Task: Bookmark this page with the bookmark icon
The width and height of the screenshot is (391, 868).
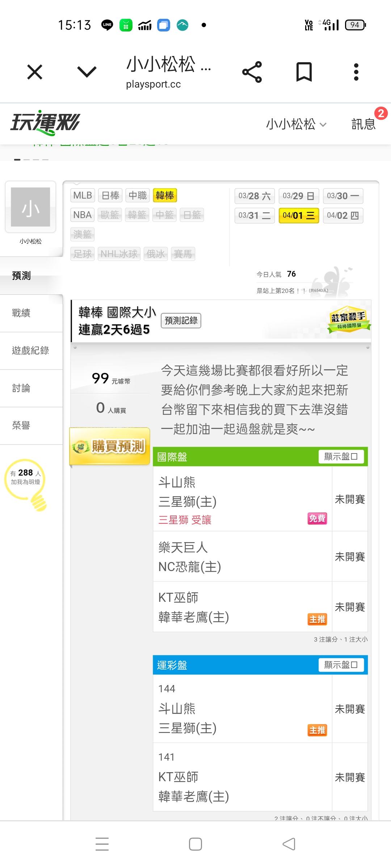Action: pos(304,72)
